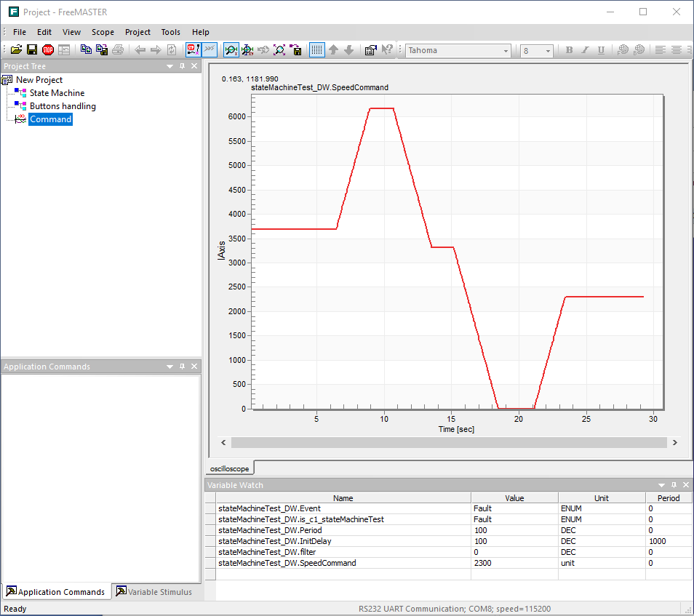Image resolution: width=694 pixels, height=616 pixels.
Task: Open the Edit menu
Action: (44, 32)
